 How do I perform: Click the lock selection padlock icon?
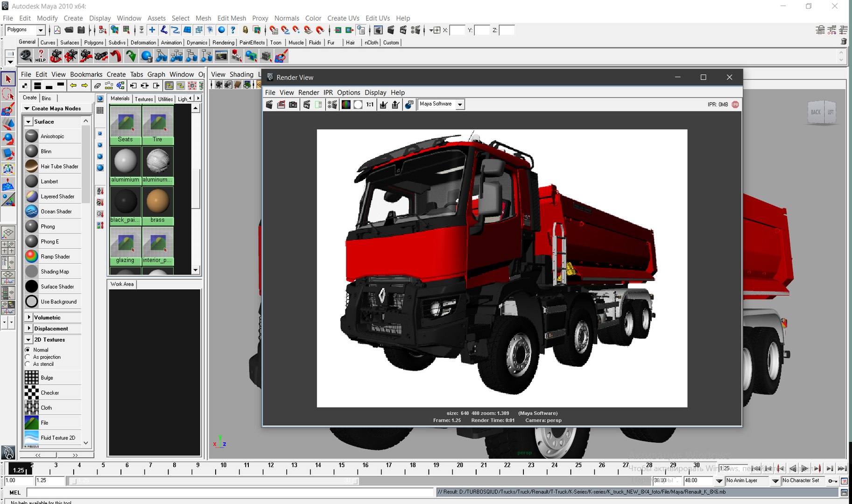(245, 30)
